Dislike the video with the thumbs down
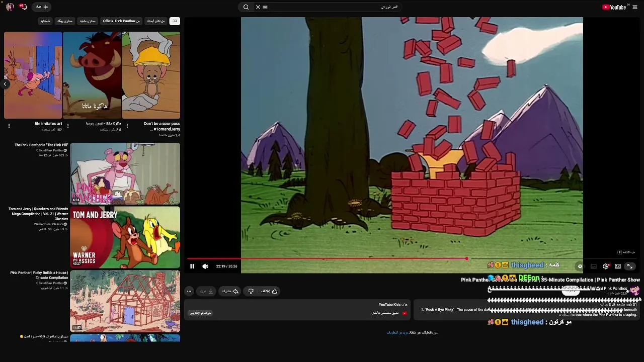This screenshot has width=644, height=362. coord(251,291)
